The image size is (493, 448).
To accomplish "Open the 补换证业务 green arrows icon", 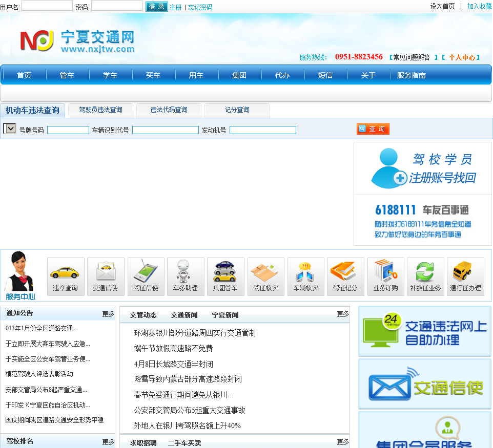I will click(x=425, y=276).
